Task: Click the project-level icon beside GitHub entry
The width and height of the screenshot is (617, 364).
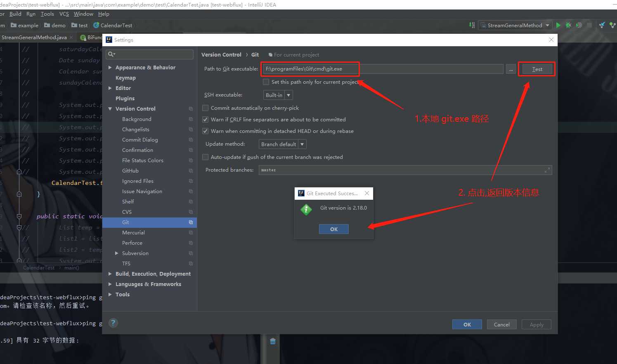Action: click(191, 170)
